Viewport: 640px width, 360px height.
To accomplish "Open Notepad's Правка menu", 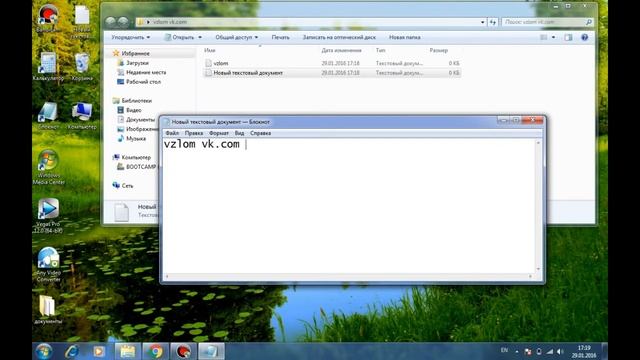I will pos(193,133).
